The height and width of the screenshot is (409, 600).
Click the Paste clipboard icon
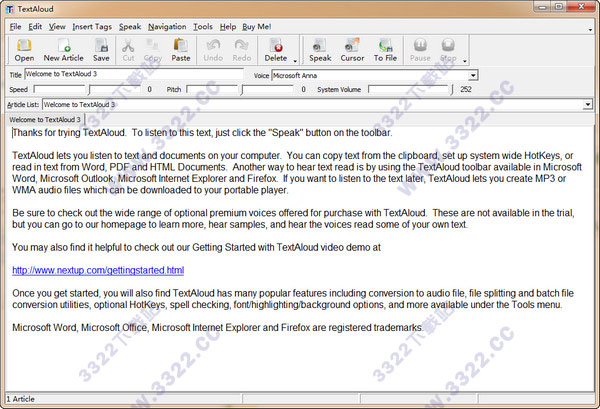tap(181, 51)
